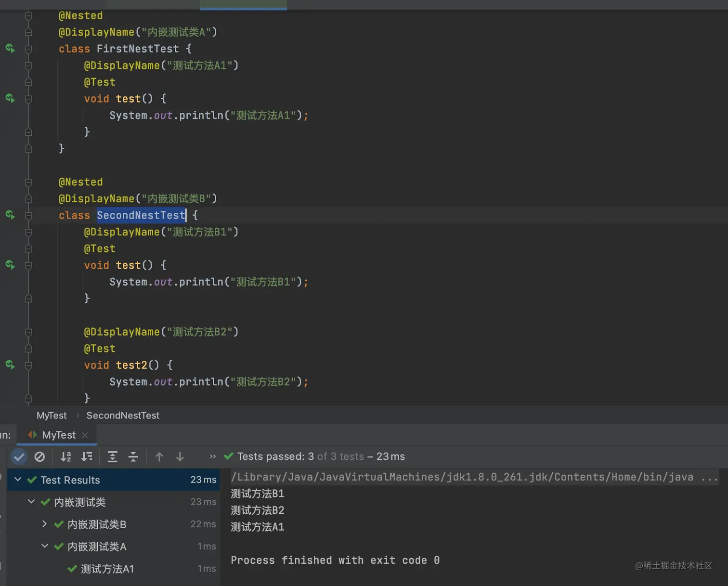Screen dimensions: 728x586
Task: Sort test results alphabetically
Action: [66, 456]
